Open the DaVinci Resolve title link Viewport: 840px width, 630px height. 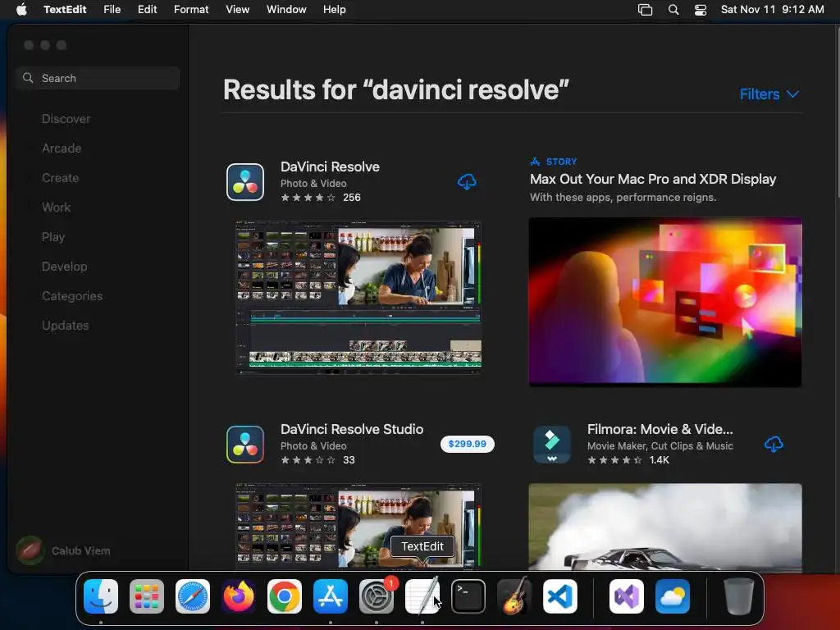[330, 167]
